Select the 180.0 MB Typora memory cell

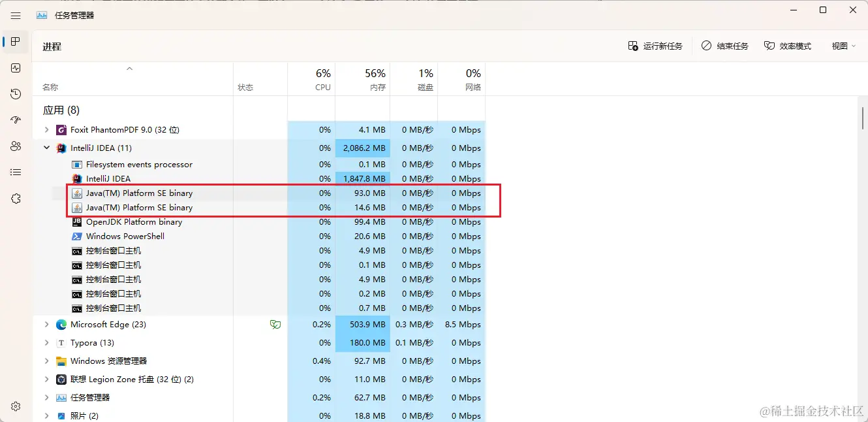point(362,343)
